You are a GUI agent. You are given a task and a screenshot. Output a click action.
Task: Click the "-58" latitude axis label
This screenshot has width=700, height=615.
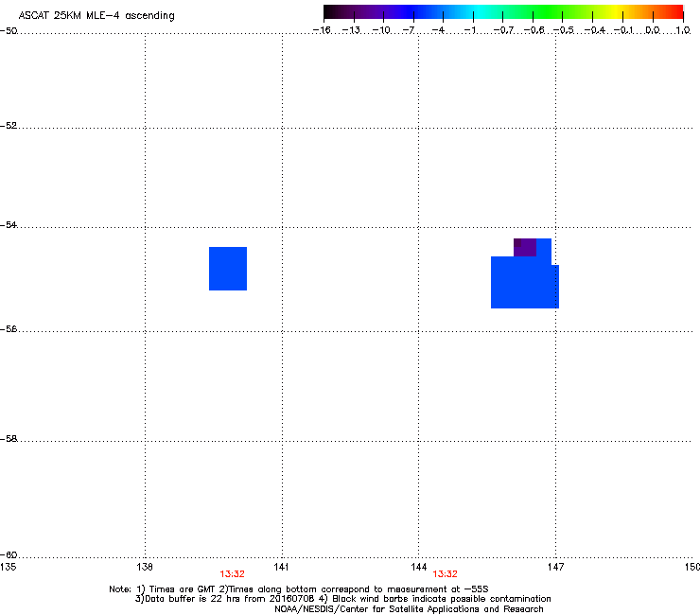point(9,439)
